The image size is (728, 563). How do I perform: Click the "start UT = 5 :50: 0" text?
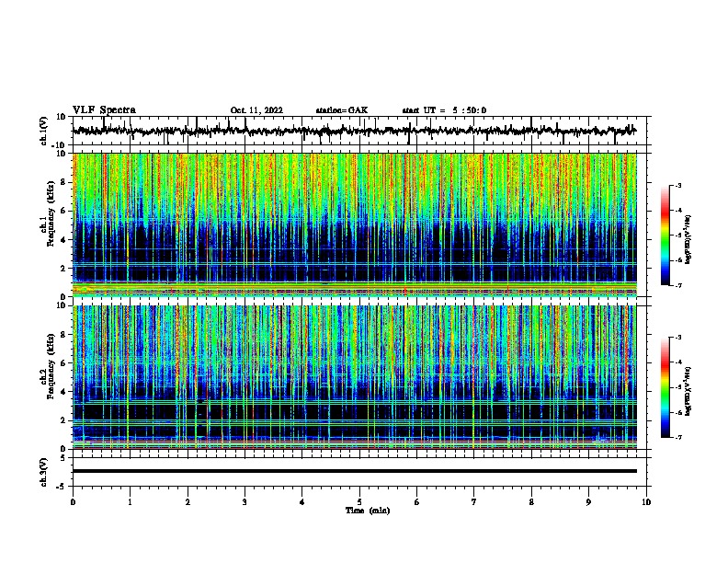(444, 110)
